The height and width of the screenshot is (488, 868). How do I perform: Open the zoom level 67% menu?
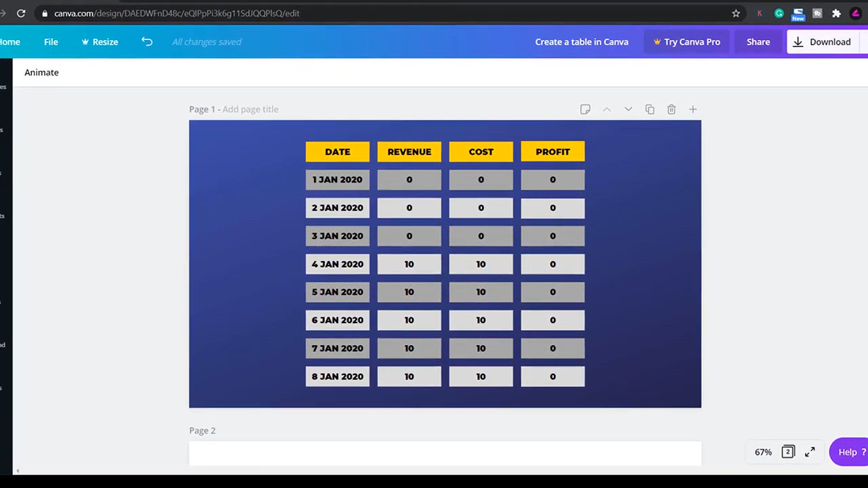coord(763,452)
